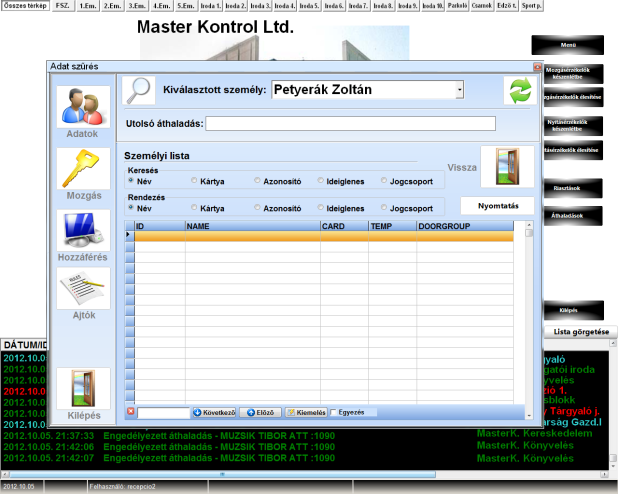Toggle the Egyezés checkbox
The height and width of the screenshot is (494, 618).
tap(333, 412)
